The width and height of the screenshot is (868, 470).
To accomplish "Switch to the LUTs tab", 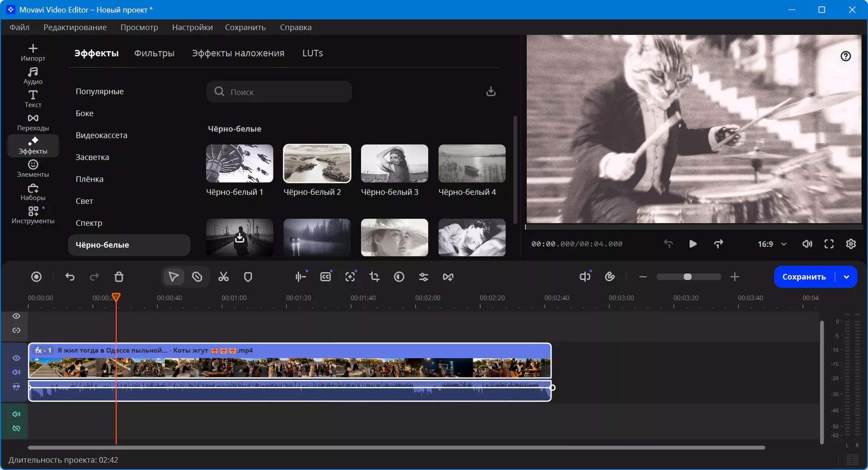I will tap(313, 53).
